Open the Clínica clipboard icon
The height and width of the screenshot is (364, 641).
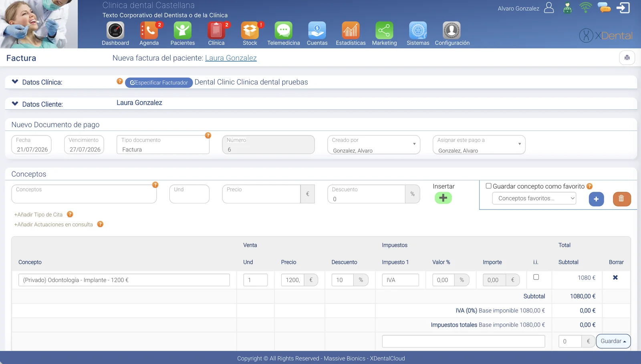216,30
